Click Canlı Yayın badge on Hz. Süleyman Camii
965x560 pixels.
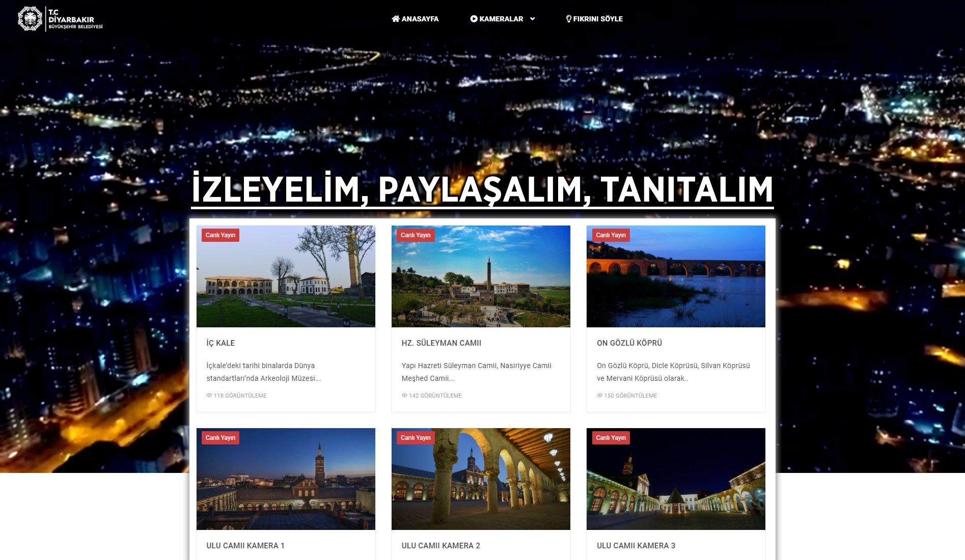416,235
